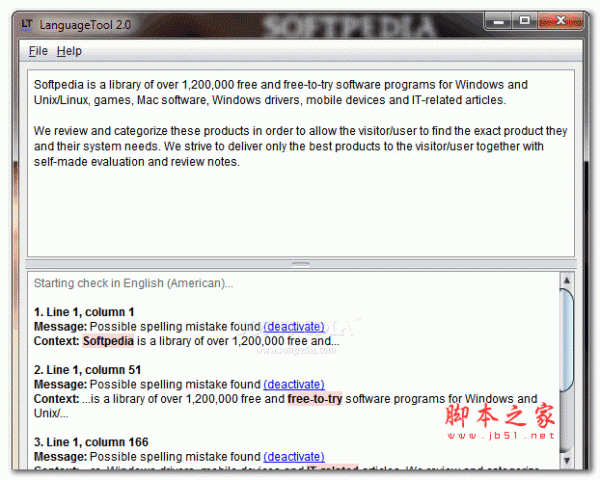Minimize the LanguageTool window
The height and width of the screenshot is (480, 600).
click(498, 21)
